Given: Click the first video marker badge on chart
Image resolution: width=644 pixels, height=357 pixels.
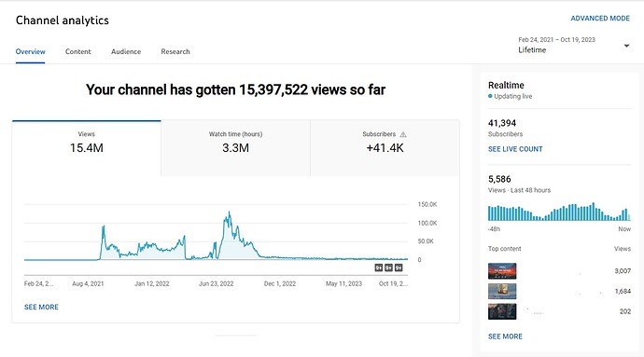Looking at the screenshot, I should point(379,268).
